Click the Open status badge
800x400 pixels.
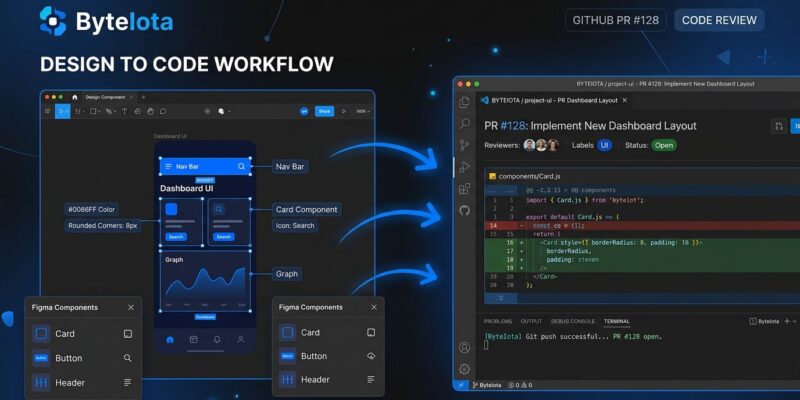[x=664, y=145]
